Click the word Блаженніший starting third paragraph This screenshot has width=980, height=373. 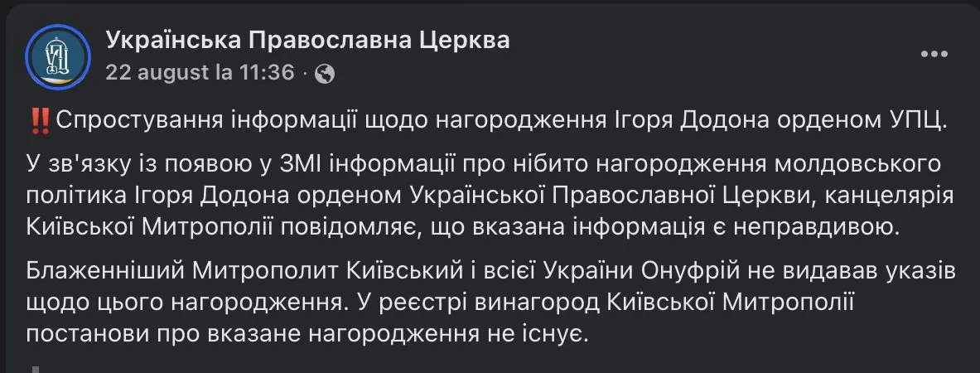(106, 272)
